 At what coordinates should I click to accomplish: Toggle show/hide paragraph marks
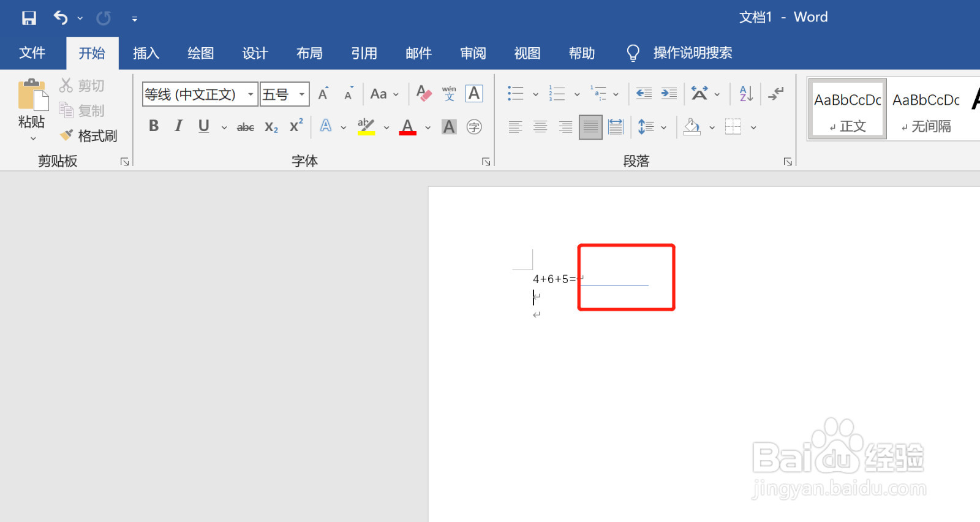click(776, 94)
